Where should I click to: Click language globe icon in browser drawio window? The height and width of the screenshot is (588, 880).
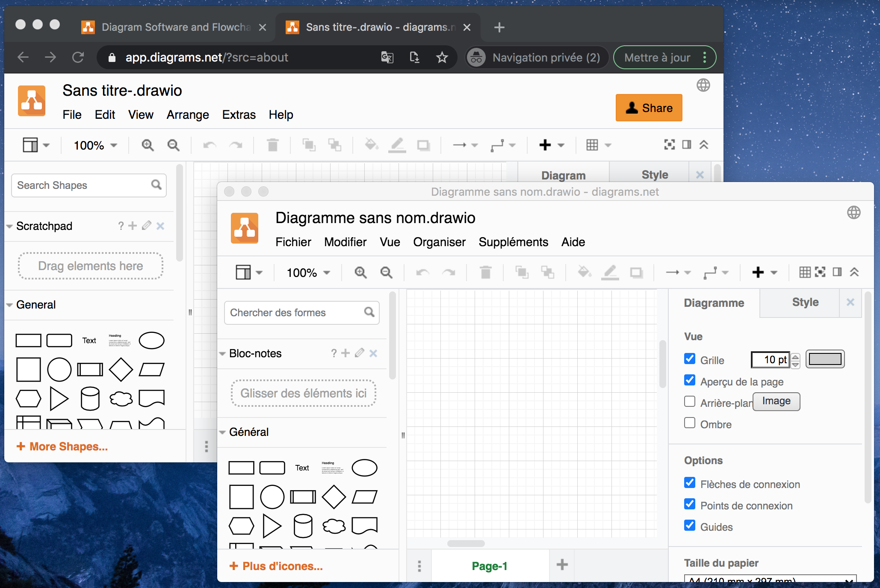pyautogui.click(x=703, y=85)
